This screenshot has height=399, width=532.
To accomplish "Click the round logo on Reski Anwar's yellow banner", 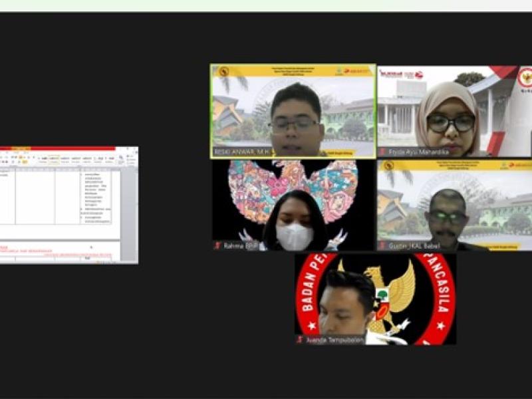I will point(223,71).
